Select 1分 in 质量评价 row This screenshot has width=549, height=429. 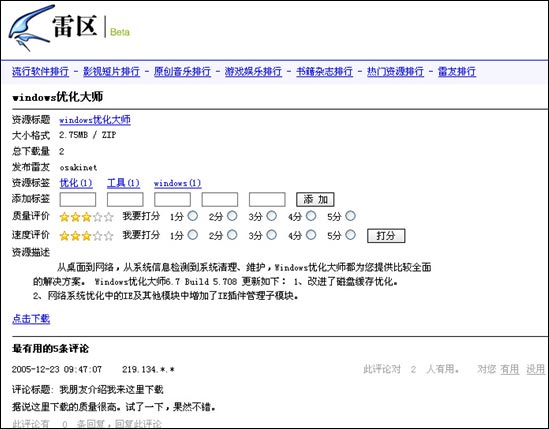[x=193, y=216]
